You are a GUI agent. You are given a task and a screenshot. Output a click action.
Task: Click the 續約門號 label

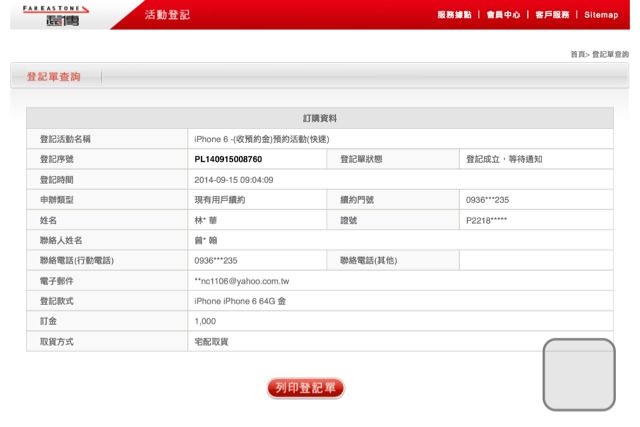tap(357, 200)
